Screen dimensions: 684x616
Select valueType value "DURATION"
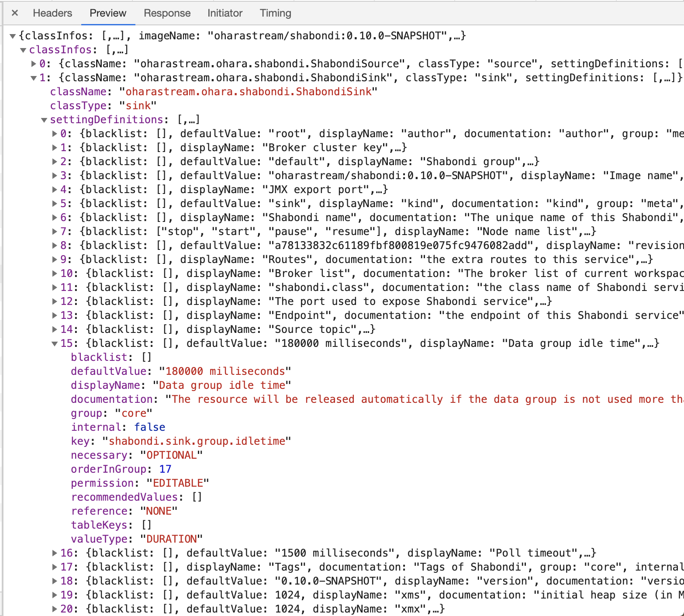coord(171,539)
